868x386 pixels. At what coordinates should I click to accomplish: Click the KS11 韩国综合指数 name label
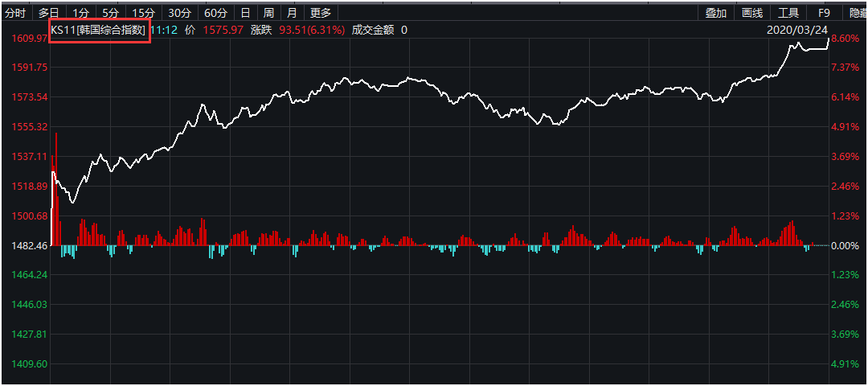pyautogui.click(x=99, y=30)
